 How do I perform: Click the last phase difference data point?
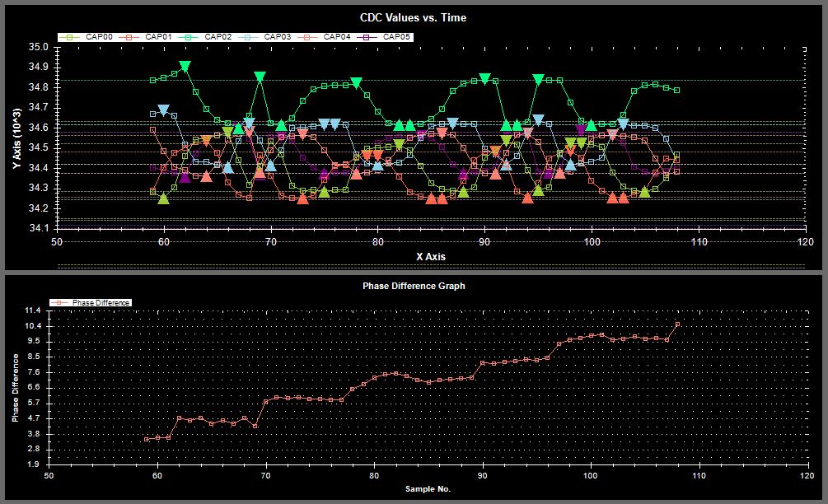[678, 324]
